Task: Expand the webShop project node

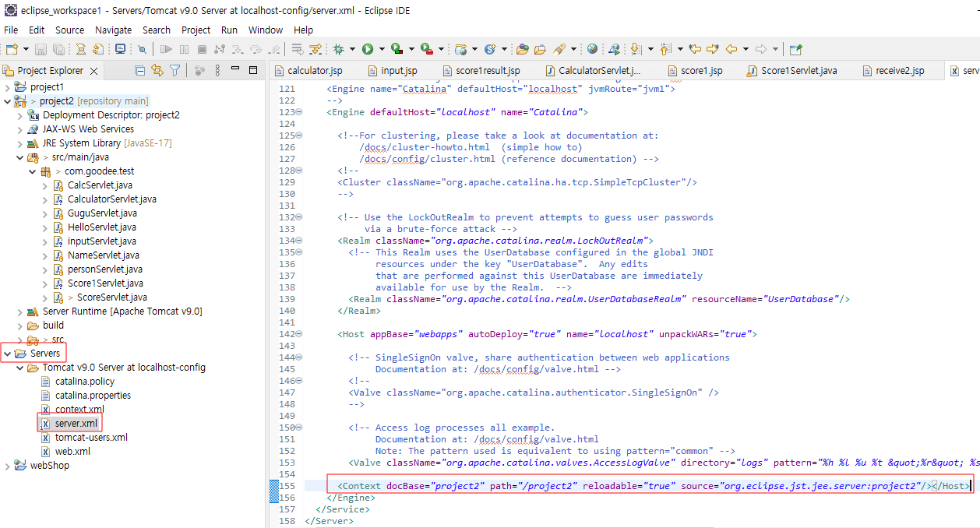Action: tap(7, 466)
